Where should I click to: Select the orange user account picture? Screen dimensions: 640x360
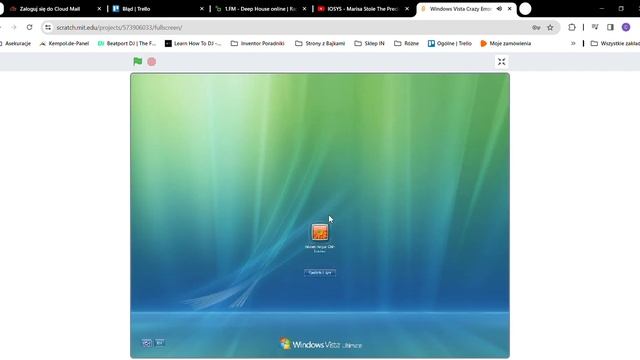click(320, 232)
